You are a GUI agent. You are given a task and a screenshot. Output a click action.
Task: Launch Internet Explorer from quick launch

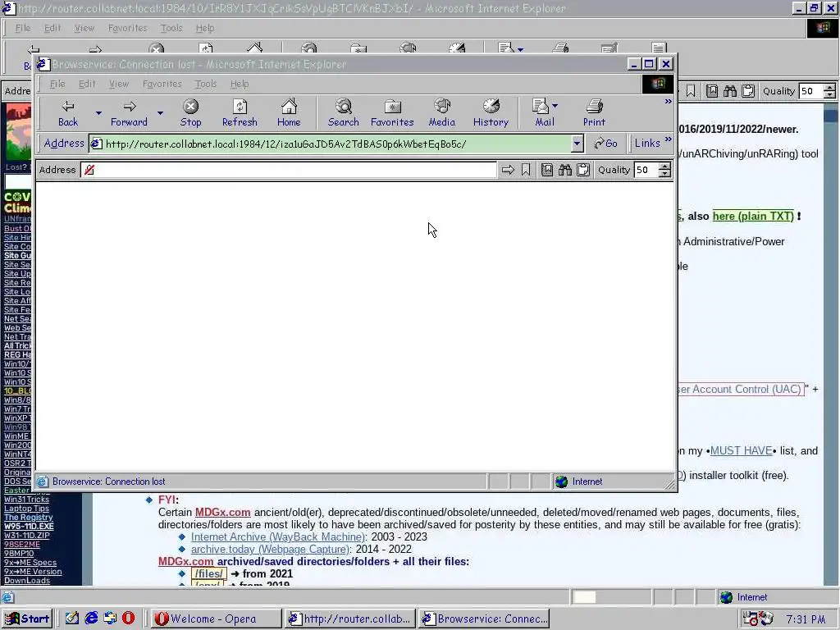point(92,619)
